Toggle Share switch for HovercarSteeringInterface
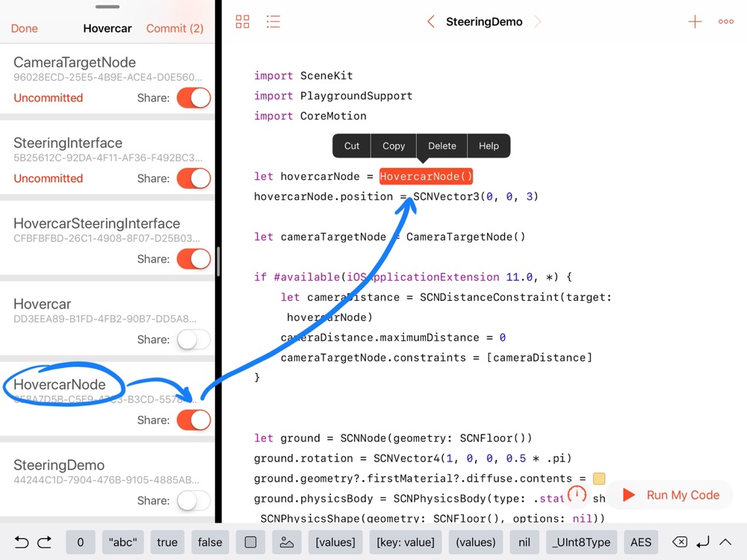The image size is (747, 560). click(194, 259)
